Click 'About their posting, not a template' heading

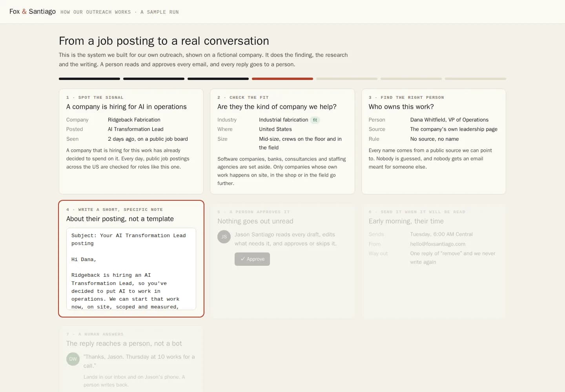click(120, 219)
